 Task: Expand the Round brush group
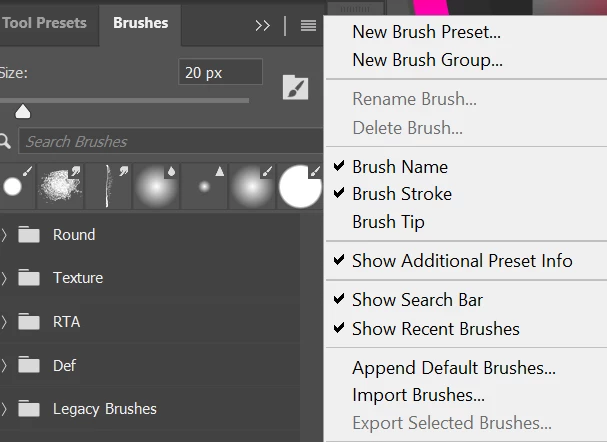click(x=4, y=235)
